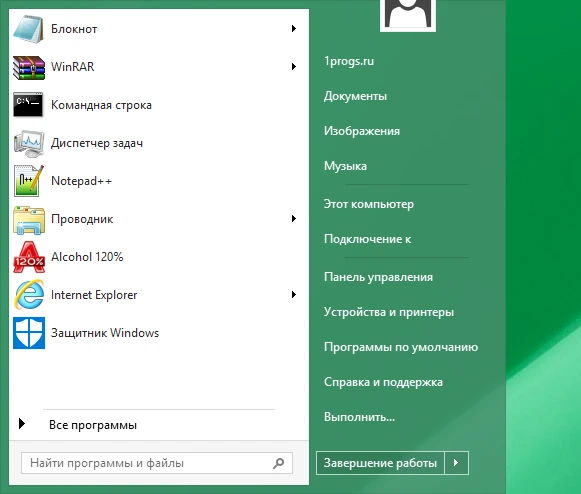Expand the WinRAR submenu arrow
Viewport: 581px width, 494px height.
[x=293, y=67]
